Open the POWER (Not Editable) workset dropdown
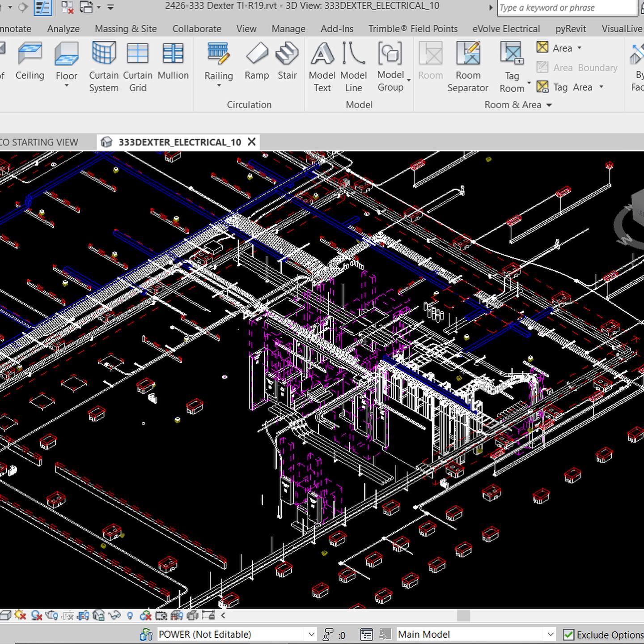 (x=311, y=634)
